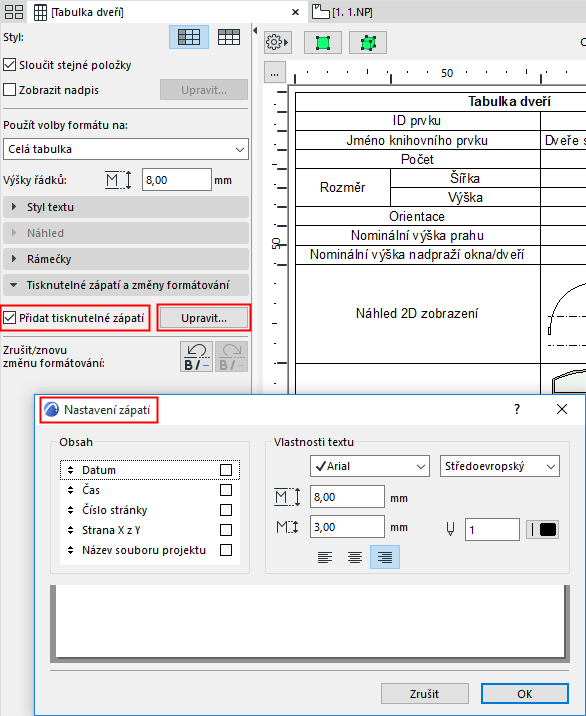Click the enabled Upravit button for footer
The image size is (586, 716).
[204, 318]
